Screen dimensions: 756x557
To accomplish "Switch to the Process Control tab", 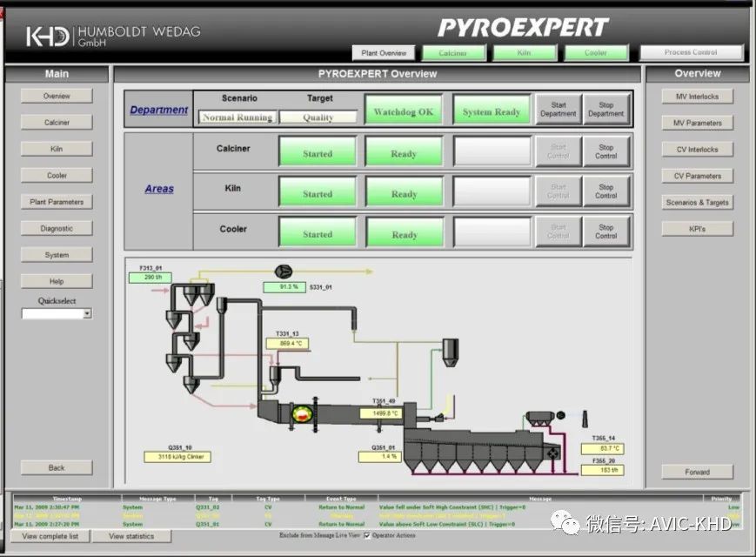I will click(691, 53).
